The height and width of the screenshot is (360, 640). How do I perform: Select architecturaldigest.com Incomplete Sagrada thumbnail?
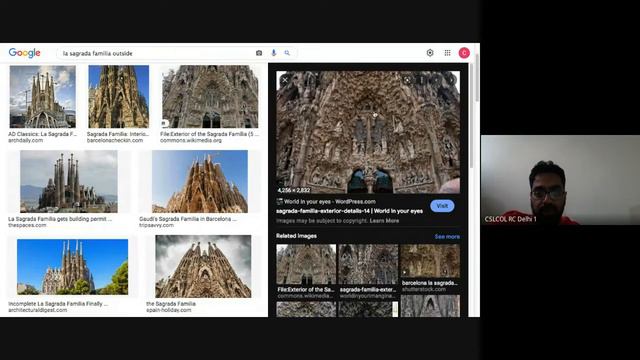tap(72, 267)
